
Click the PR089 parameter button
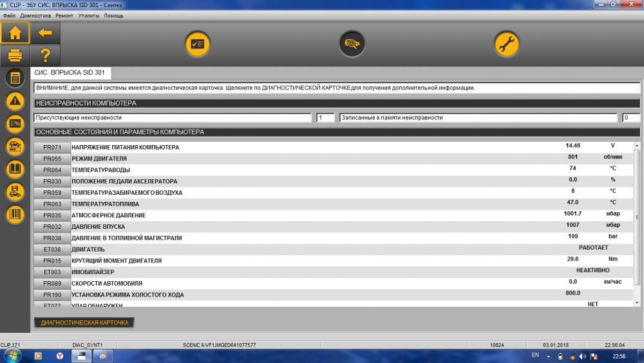(x=52, y=283)
